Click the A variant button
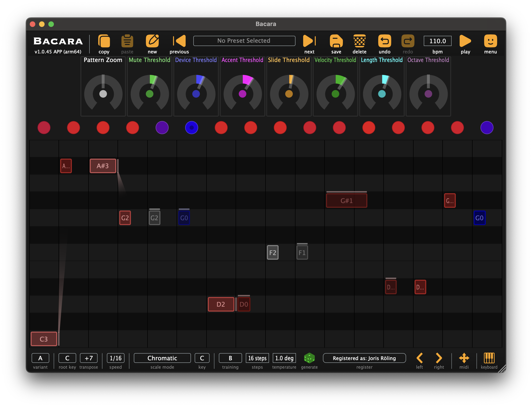The width and height of the screenshot is (532, 407). click(40, 358)
